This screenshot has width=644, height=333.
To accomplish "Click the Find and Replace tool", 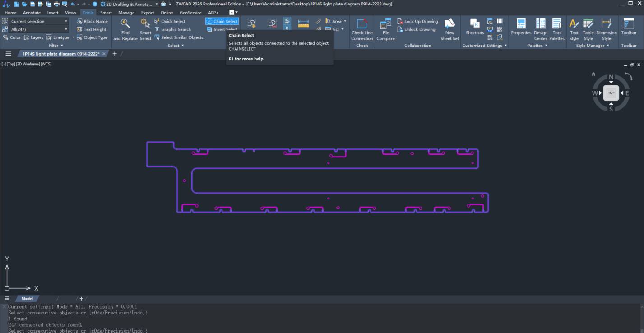I will point(125,29).
